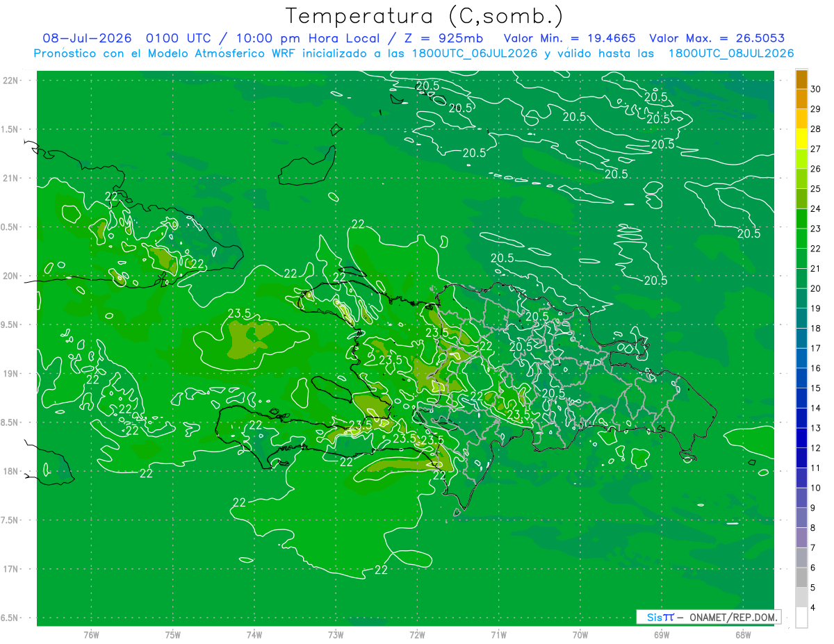Click the "17N" latitude axis label
This screenshot has height=644, width=834.
12,569
